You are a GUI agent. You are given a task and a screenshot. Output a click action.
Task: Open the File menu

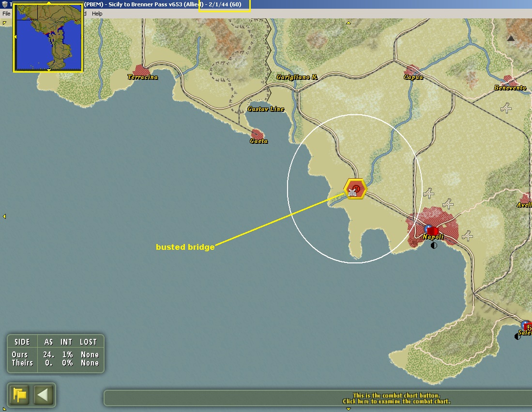[6, 14]
